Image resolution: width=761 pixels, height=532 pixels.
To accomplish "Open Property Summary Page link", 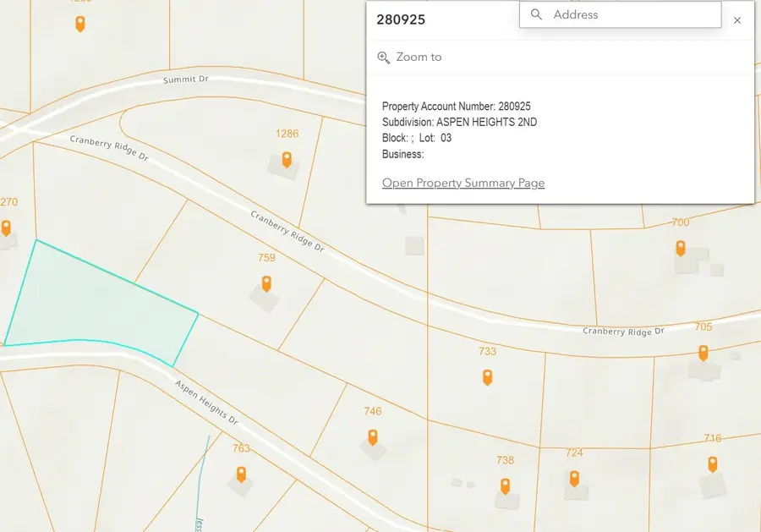I will coord(463,183).
